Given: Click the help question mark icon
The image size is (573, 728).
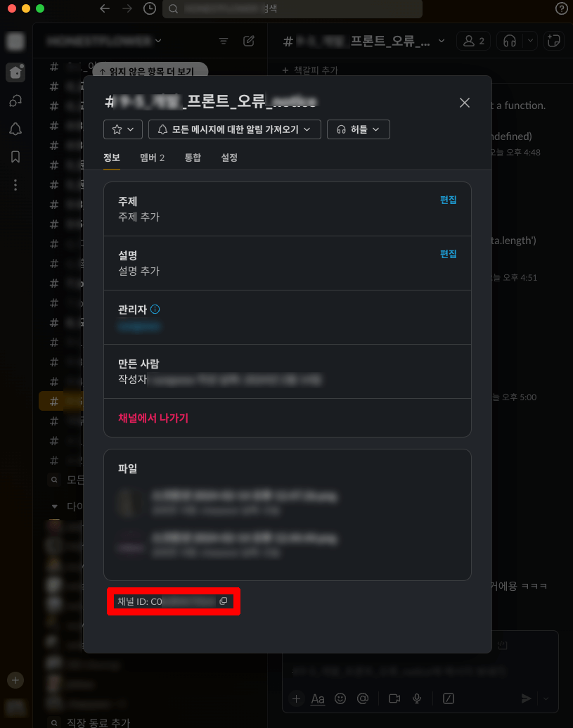Looking at the screenshot, I should tap(562, 8).
